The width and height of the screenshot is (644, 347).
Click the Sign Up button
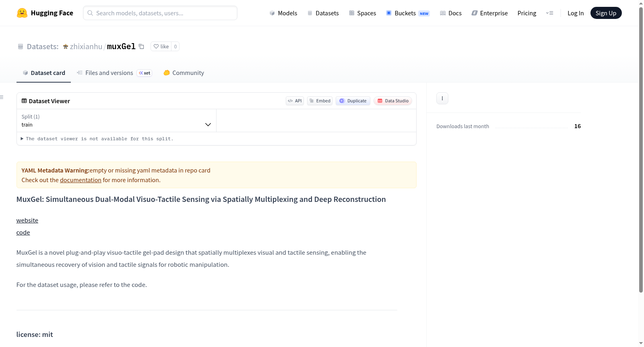tap(606, 13)
